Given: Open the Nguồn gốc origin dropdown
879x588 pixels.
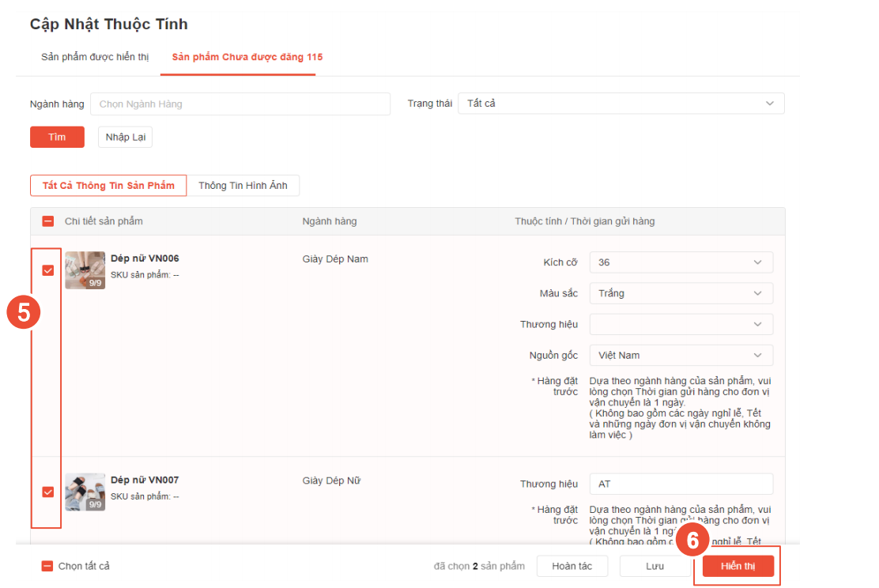Looking at the screenshot, I should coord(681,355).
